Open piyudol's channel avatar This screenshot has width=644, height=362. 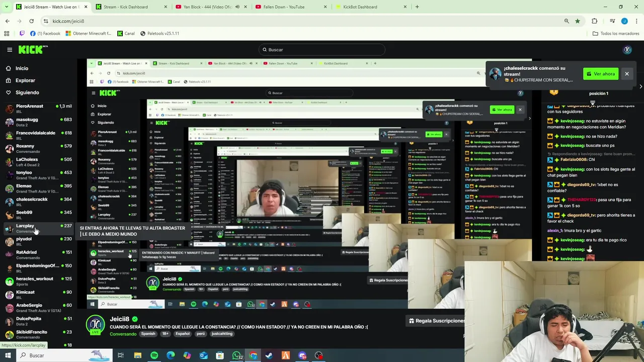pos(9,241)
